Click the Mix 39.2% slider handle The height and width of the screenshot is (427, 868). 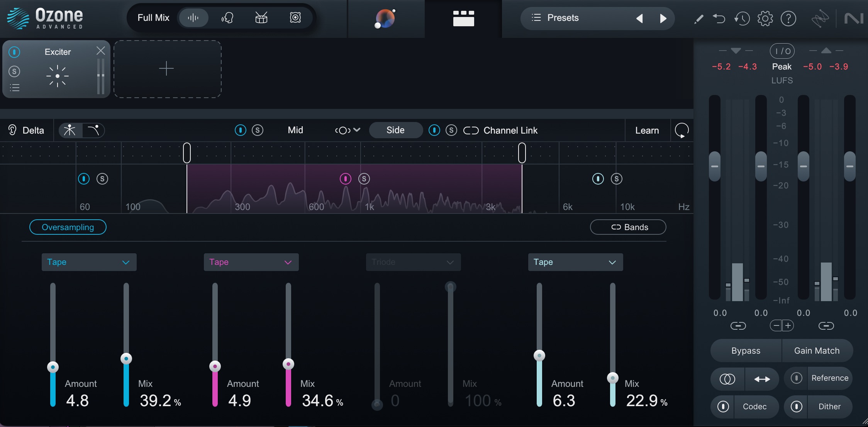[126, 359]
